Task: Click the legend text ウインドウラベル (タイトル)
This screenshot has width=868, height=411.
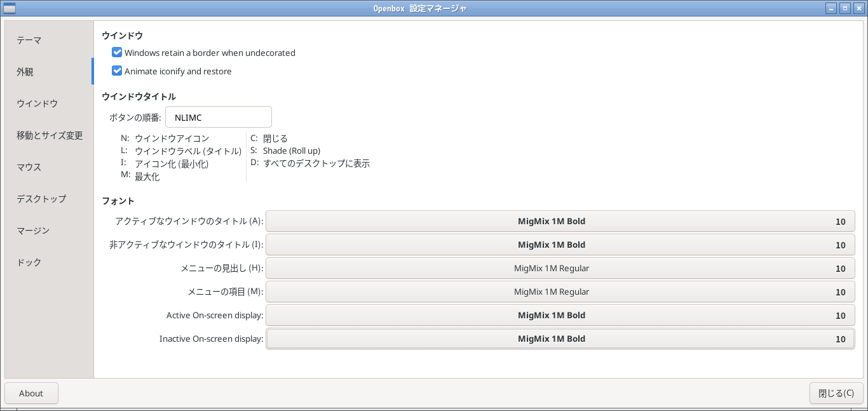Action: click(188, 151)
